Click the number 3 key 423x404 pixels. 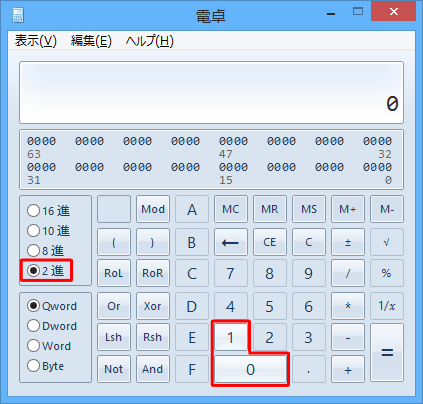tap(309, 337)
